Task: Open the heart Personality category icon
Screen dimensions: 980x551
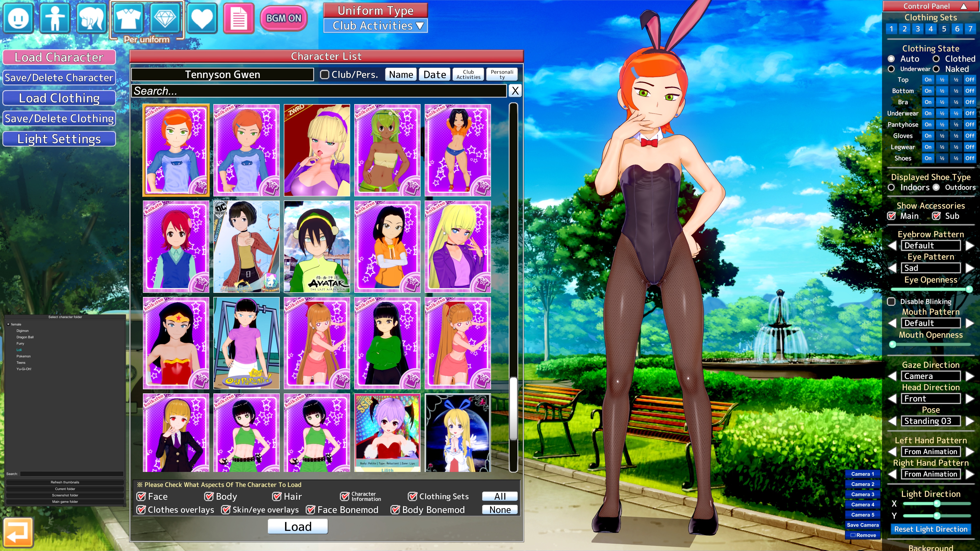Action: [202, 18]
